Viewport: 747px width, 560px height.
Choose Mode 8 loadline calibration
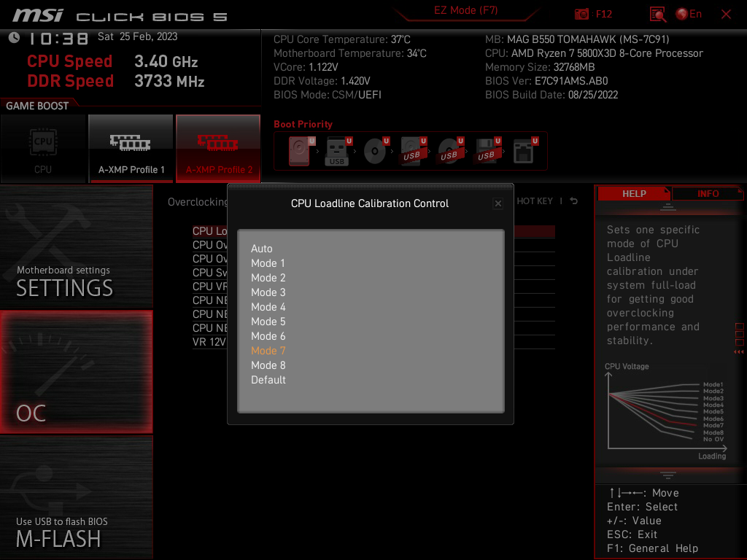tap(268, 365)
